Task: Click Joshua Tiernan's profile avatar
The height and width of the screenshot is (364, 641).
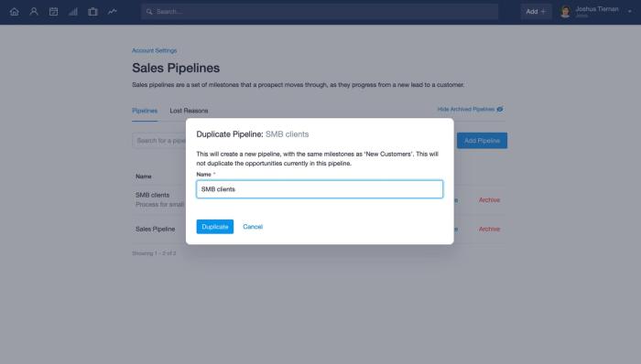Action: point(565,12)
